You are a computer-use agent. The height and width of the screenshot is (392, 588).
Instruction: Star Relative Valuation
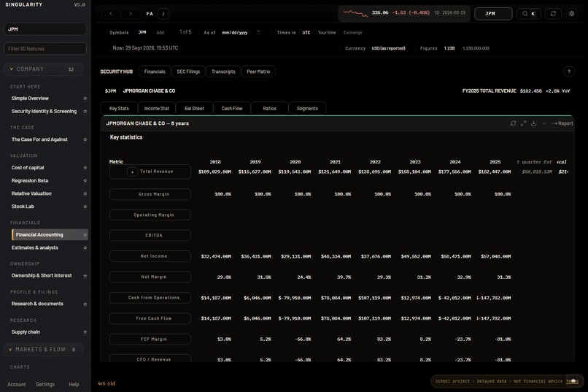point(85,193)
